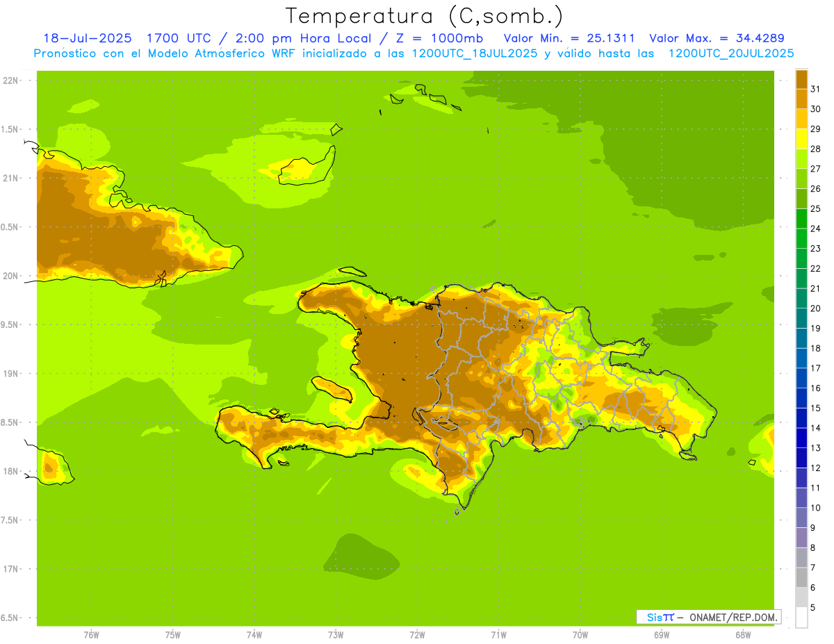Click the "Valor Min. = 25.1311" value

[569, 38]
